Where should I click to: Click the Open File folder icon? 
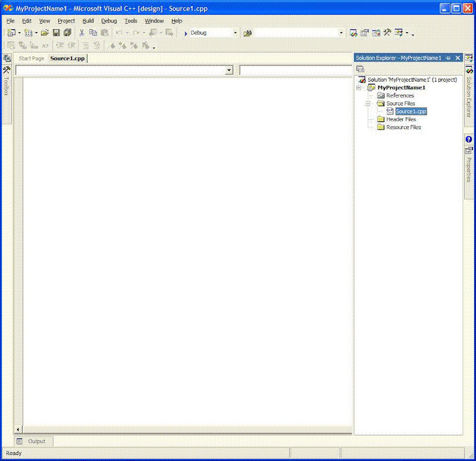pyautogui.click(x=45, y=33)
